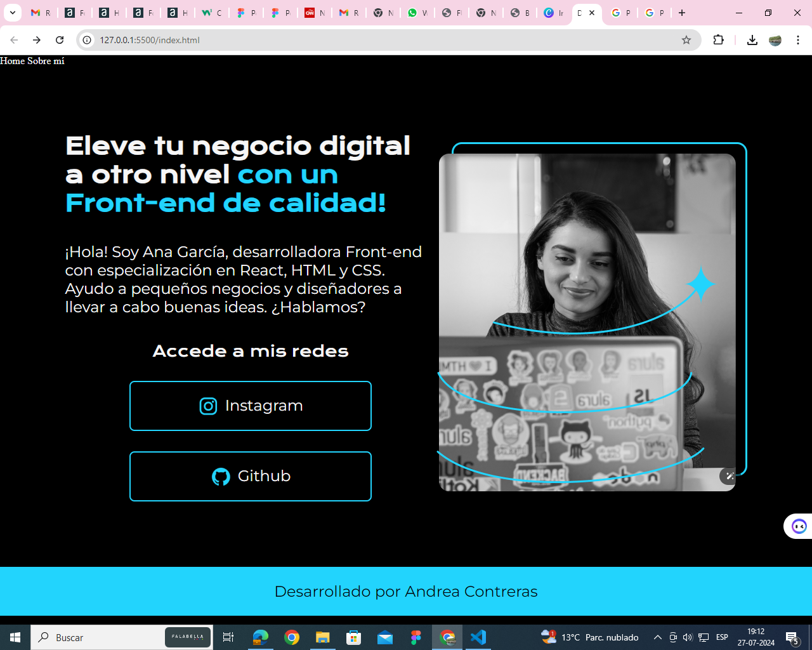This screenshot has height=650, width=812.
Task: Open a new Chrome tab
Action: tap(682, 13)
